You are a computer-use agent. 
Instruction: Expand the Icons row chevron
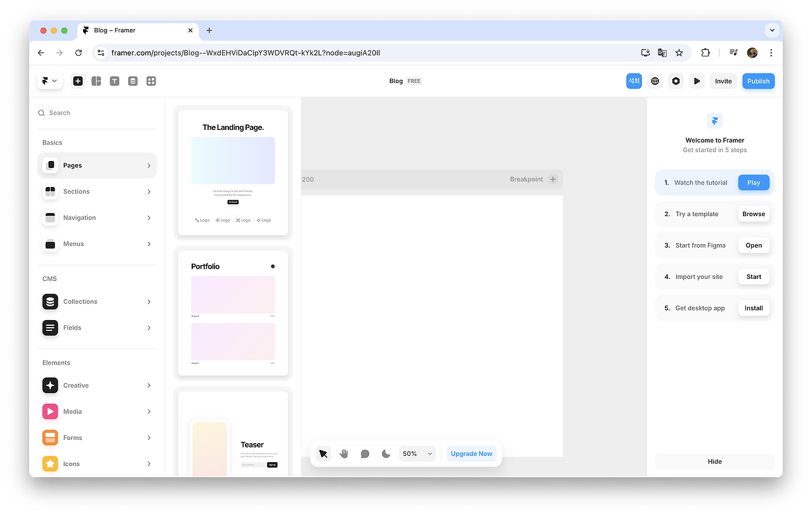pyautogui.click(x=149, y=464)
